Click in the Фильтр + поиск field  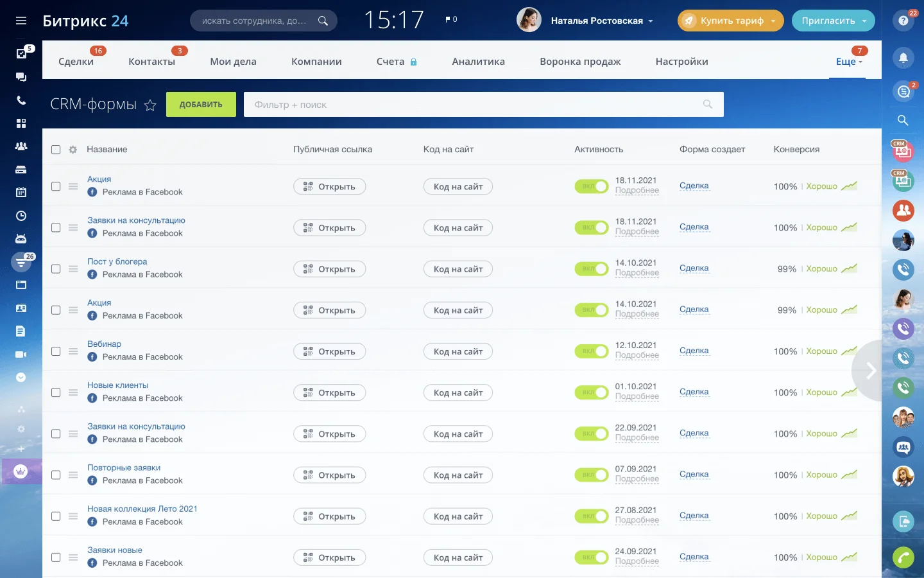click(x=475, y=105)
